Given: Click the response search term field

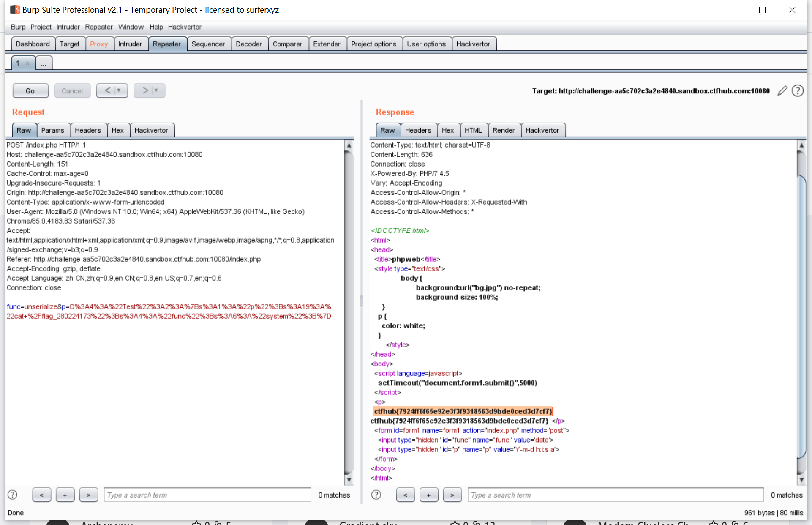Looking at the screenshot, I should pos(616,495).
